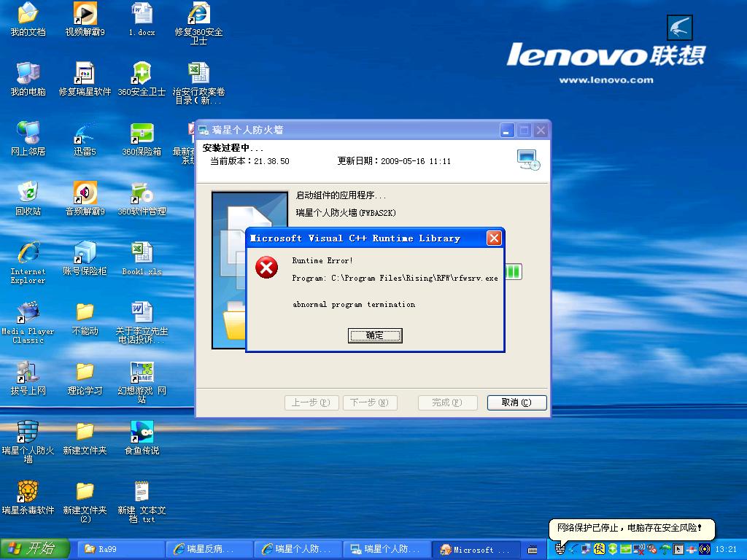This screenshot has width=747, height=560.
Task: Open 治安行政案卷目录 spreadsheet icon
Action: pos(198,82)
